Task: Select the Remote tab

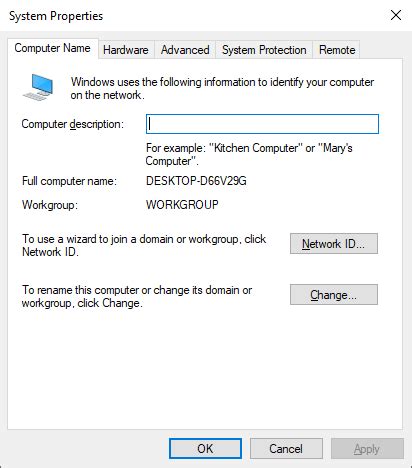Action: 337,50
